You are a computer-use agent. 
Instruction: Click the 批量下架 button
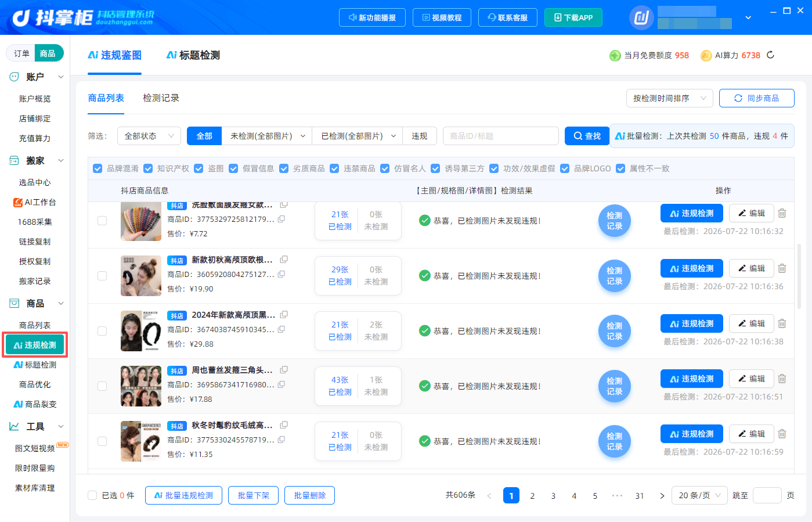[254, 495]
